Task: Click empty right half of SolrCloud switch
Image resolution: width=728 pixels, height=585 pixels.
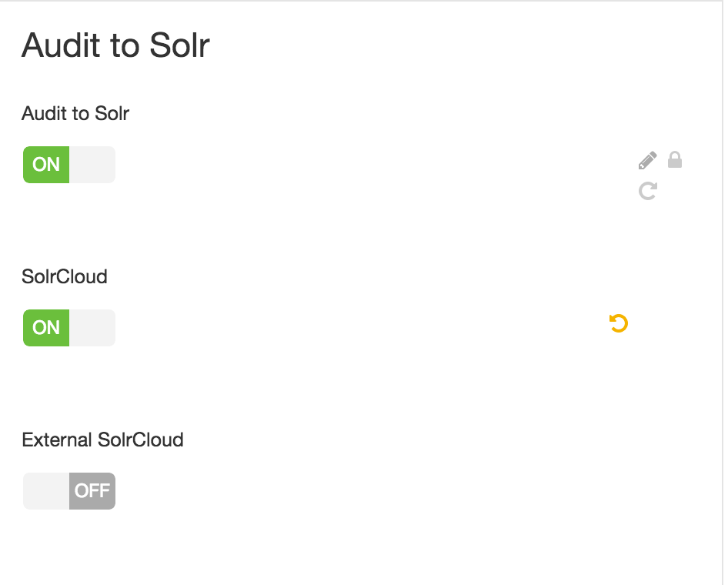Action: click(x=92, y=328)
